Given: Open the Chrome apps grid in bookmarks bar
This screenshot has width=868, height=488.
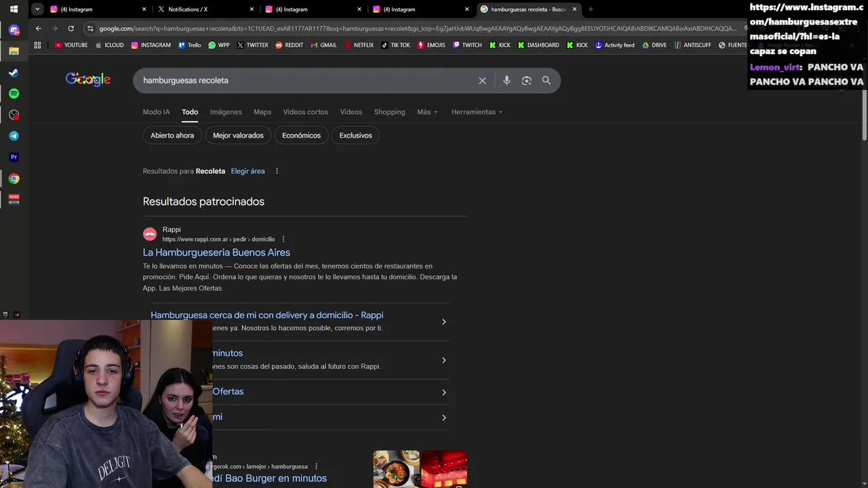Looking at the screenshot, I should point(37,45).
